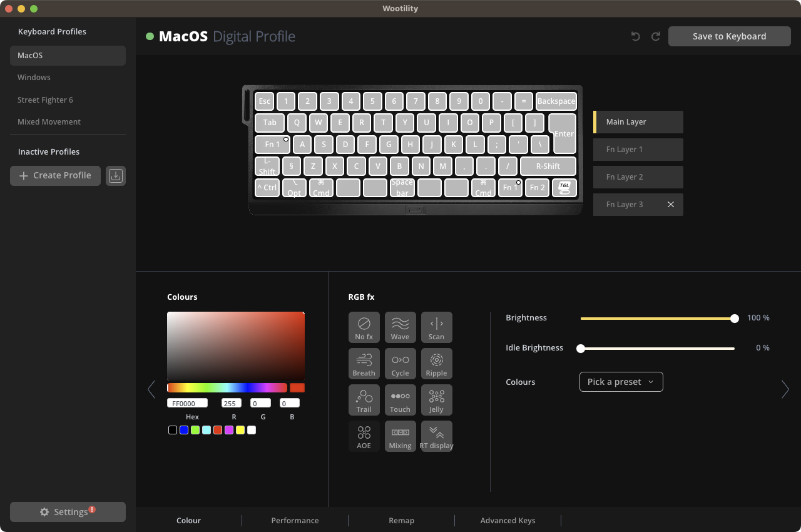Pick the blue colour swatch
The image size is (801, 532).
184,430
